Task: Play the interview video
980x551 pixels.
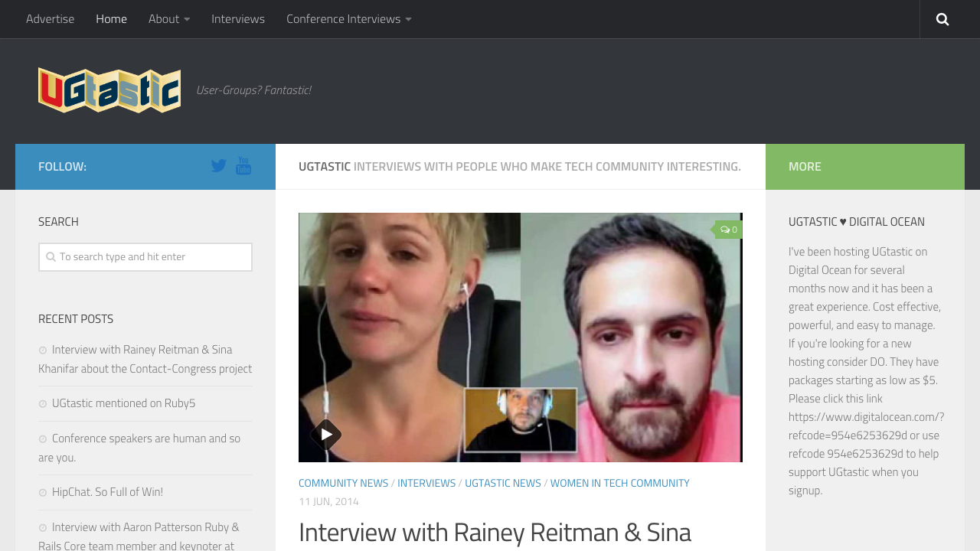Action: tap(325, 435)
